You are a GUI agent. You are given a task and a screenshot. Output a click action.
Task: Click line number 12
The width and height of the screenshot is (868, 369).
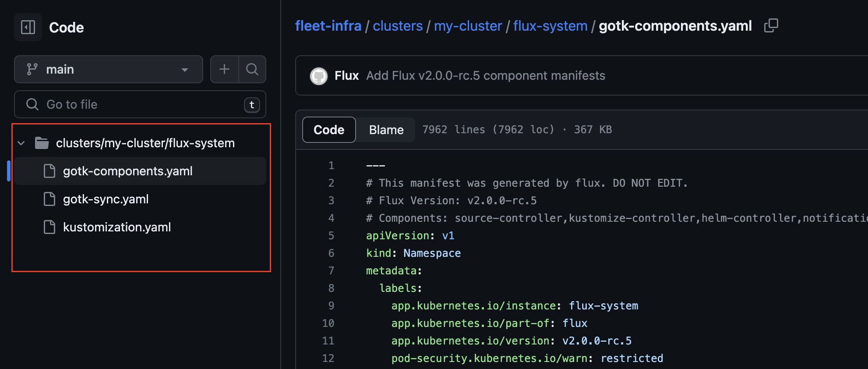pyautogui.click(x=328, y=358)
